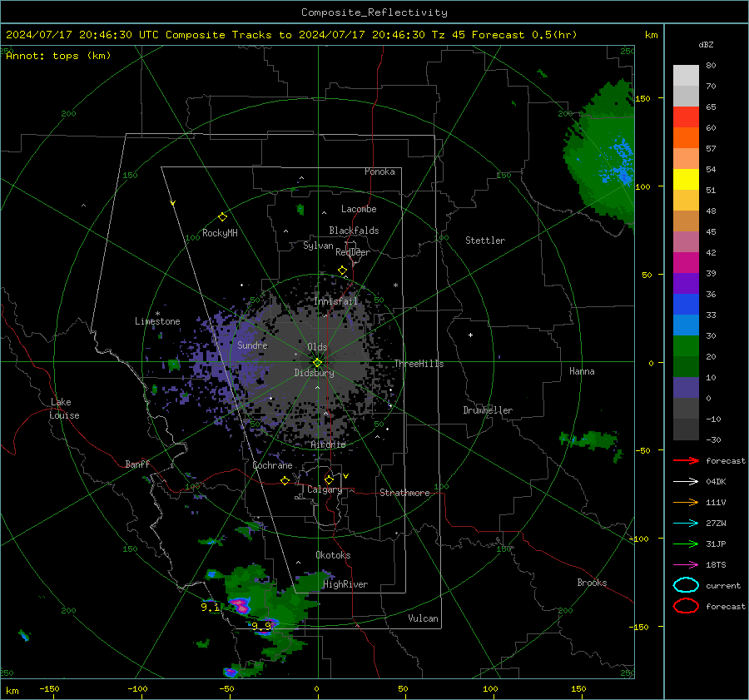
Task: Click the Sundre label
Action: click(x=252, y=345)
